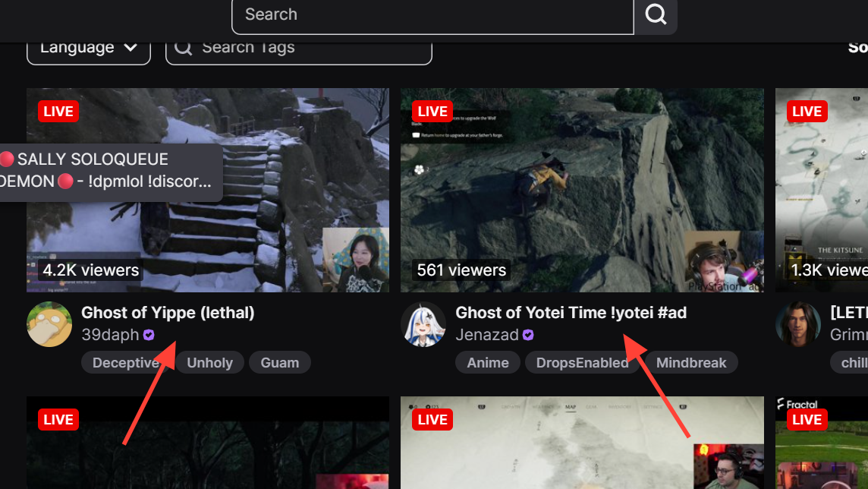Select the Unholy tag
The height and width of the screenshot is (489, 868).
coord(210,363)
